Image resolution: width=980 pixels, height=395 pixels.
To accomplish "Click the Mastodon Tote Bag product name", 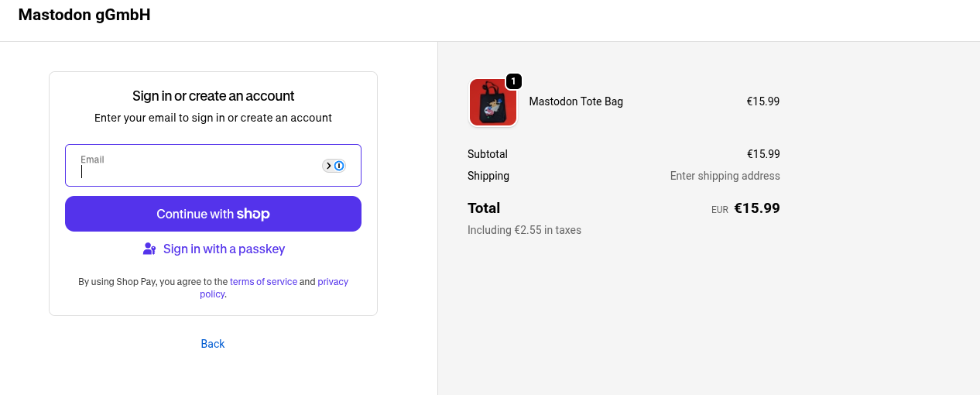I will 576,101.
